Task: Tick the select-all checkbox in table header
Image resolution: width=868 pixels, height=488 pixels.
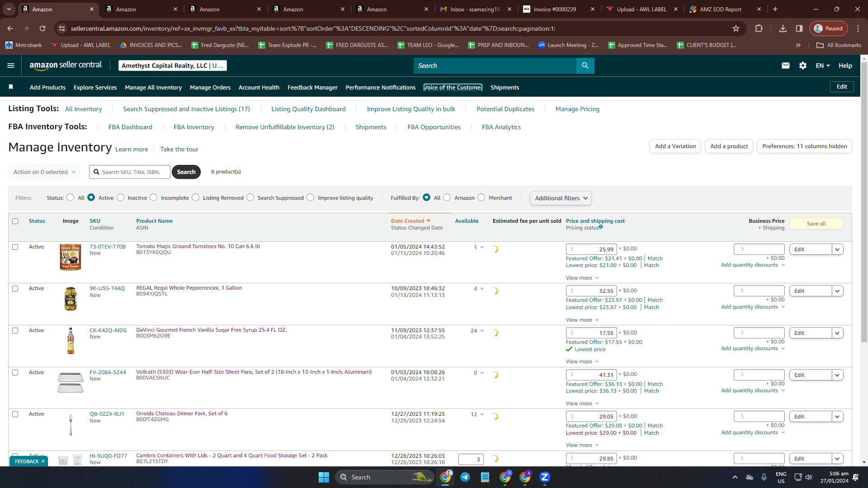Action: point(15,221)
